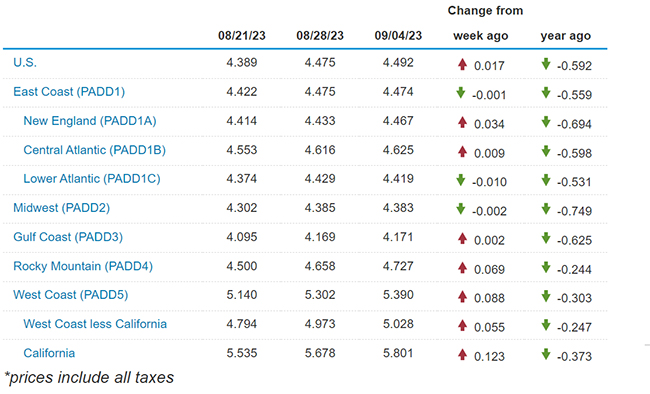This screenshot has width=650, height=394.
Task: Click the year ago column header
Action: click(x=565, y=36)
